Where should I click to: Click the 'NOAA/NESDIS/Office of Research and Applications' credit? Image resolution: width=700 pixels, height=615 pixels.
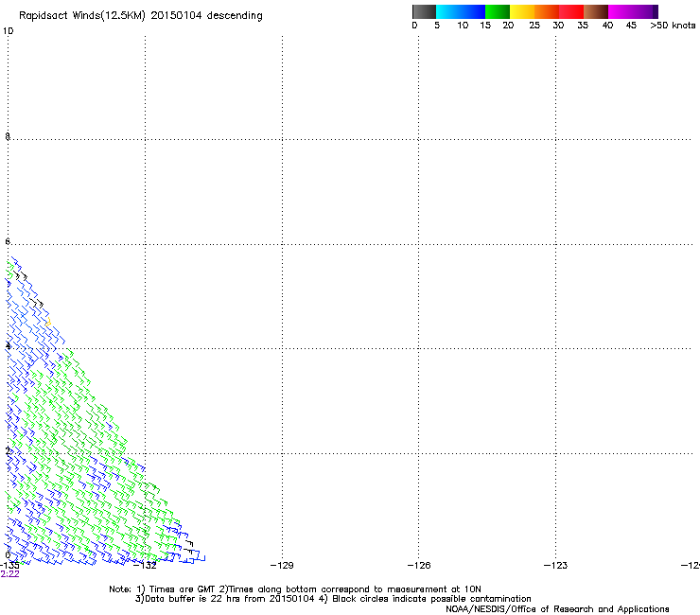(x=557, y=609)
